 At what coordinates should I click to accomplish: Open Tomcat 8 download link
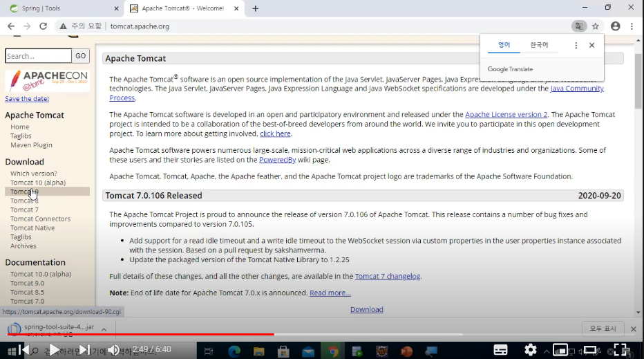[x=24, y=201]
